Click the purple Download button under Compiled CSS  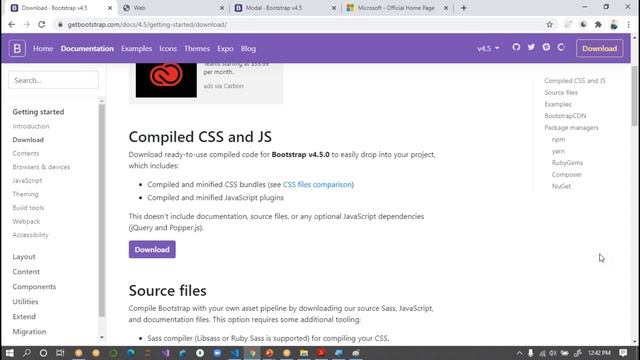click(152, 249)
